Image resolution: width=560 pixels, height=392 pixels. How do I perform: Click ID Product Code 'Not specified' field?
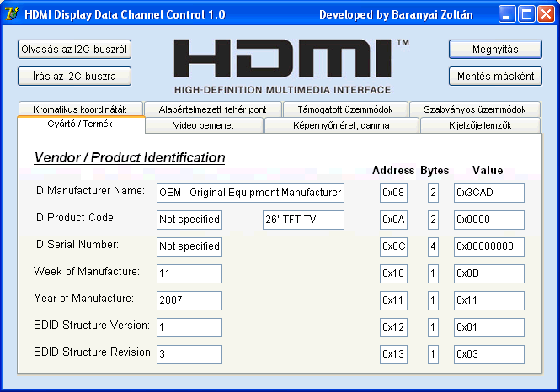point(189,220)
